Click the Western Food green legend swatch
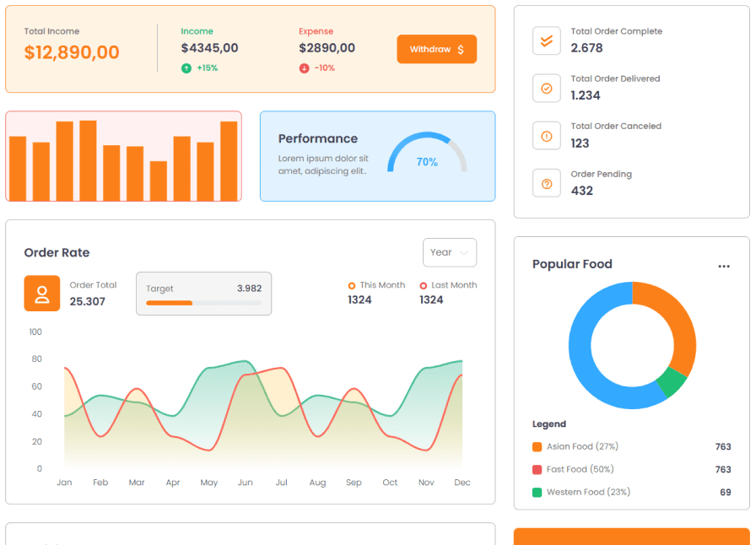The height and width of the screenshot is (545, 756). 537,493
